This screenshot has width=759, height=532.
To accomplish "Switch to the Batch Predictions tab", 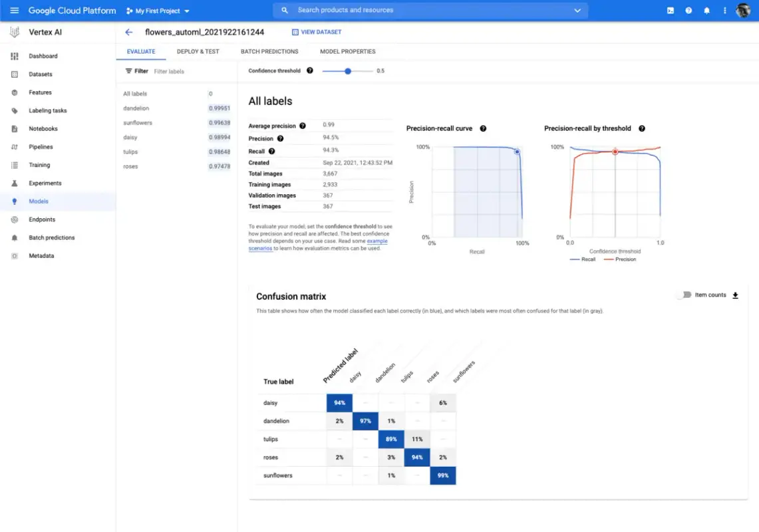I will tap(269, 51).
